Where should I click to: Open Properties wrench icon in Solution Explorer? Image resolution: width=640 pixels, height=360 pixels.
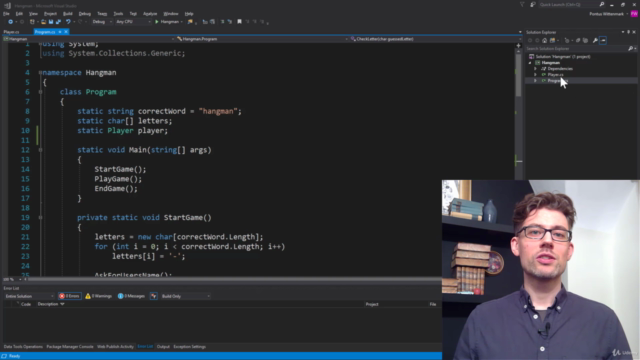pos(595,40)
